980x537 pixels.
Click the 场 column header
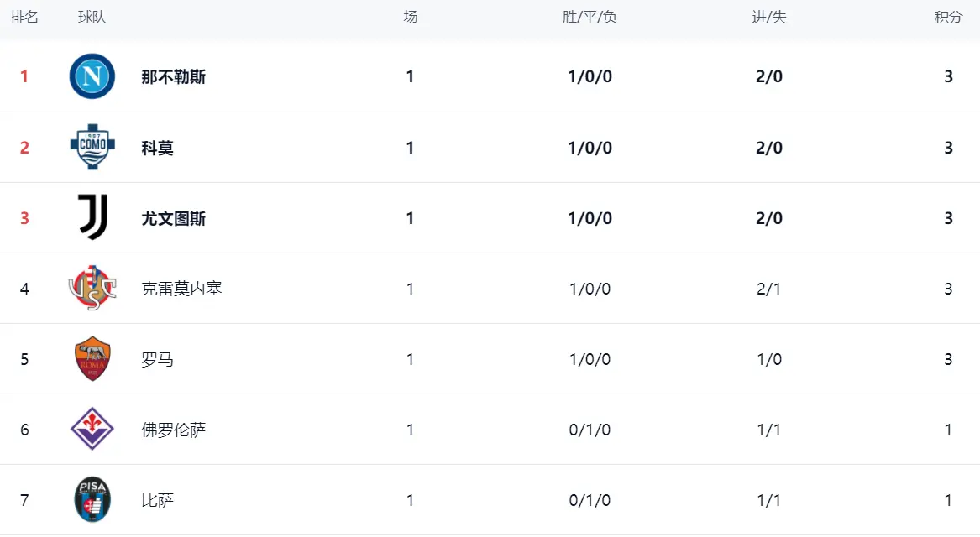click(x=410, y=18)
